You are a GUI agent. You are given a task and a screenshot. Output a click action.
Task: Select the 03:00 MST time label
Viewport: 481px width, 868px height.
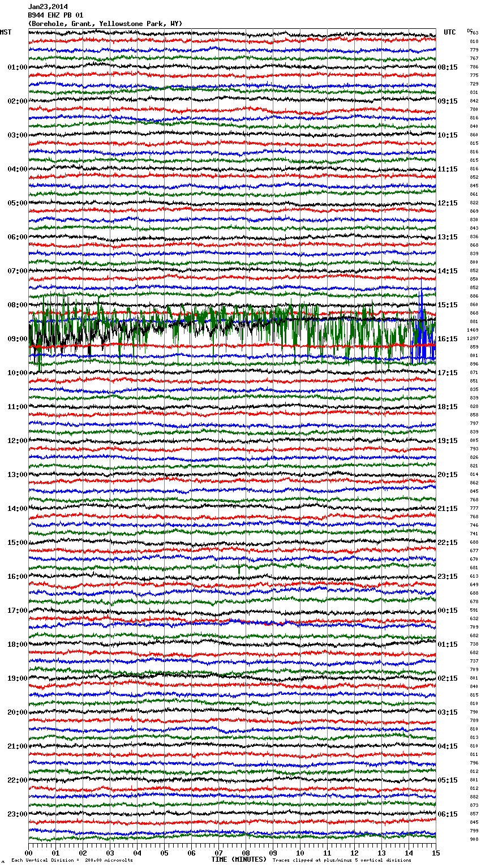click(18, 135)
